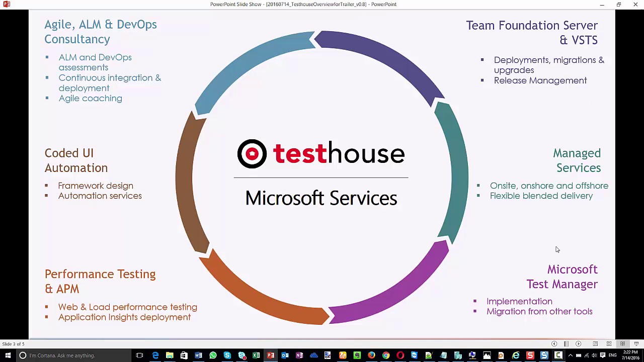Click 'Microsoft Services' center title
644x362 pixels.
pos(321,198)
